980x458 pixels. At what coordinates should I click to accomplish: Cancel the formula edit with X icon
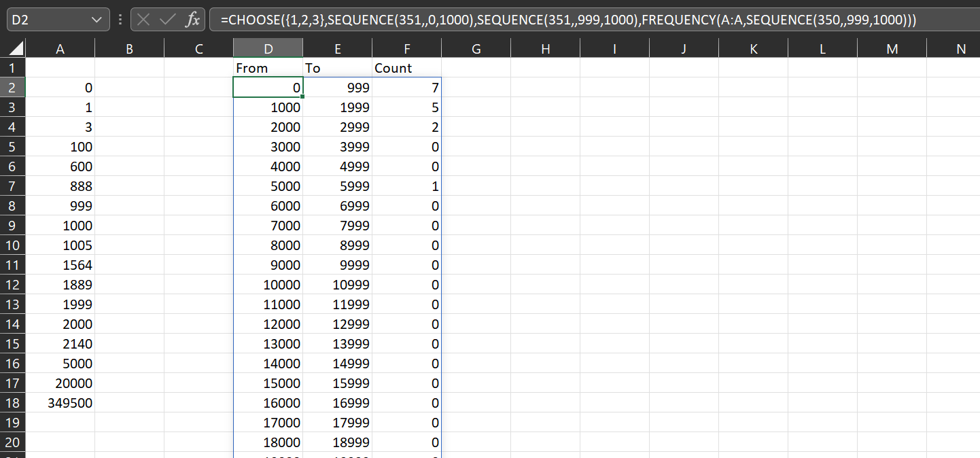click(143, 20)
